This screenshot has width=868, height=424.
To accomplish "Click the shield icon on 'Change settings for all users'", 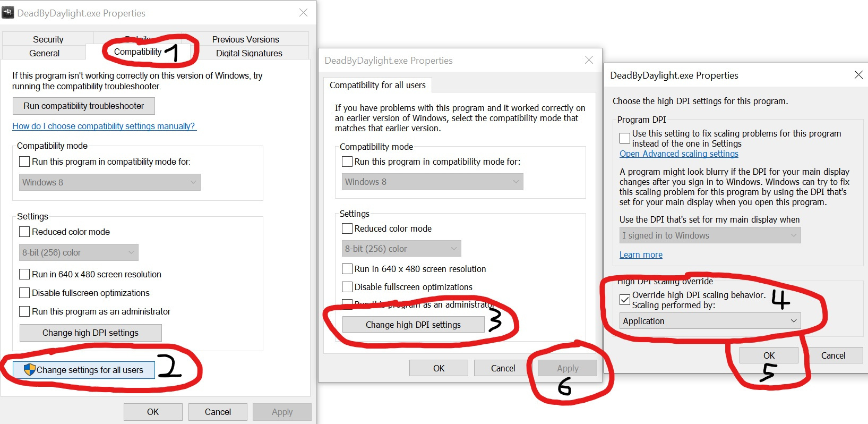I will tap(30, 370).
